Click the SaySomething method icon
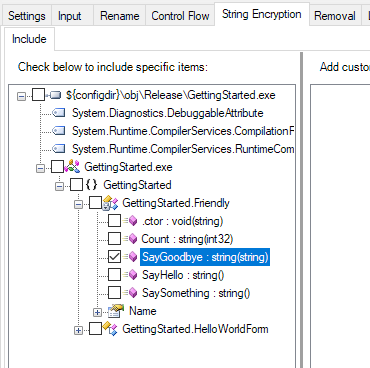The height and width of the screenshot is (368, 370). (130, 293)
